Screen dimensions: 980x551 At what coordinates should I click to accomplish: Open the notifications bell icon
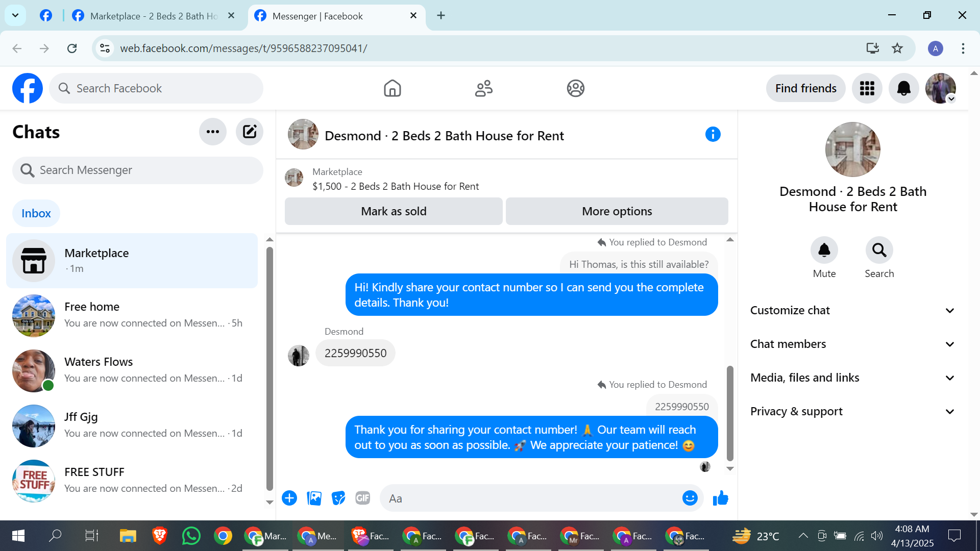point(904,88)
